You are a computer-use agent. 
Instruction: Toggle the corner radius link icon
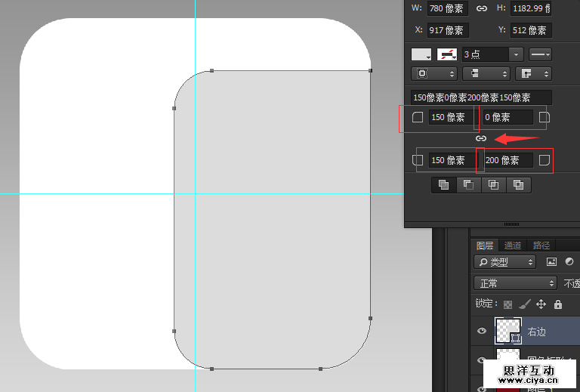pyautogui.click(x=480, y=138)
